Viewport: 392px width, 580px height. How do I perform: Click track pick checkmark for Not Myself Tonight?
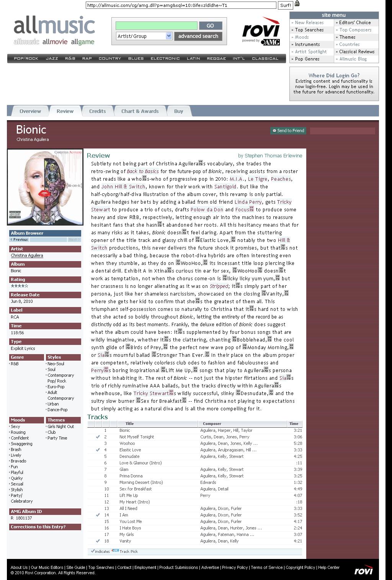pos(98,437)
